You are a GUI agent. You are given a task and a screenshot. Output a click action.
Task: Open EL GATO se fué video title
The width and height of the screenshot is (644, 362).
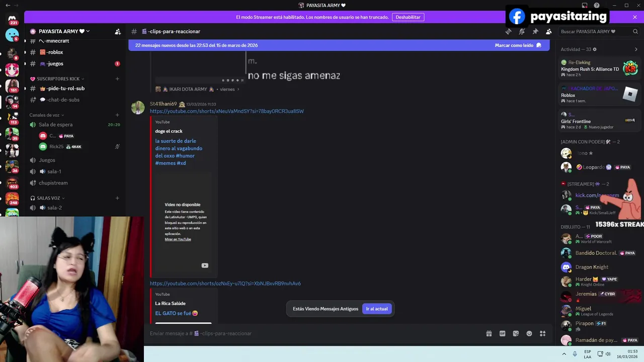click(x=176, y=313)
